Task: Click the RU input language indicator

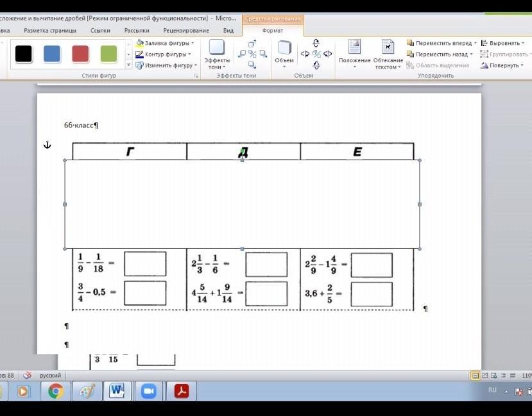Action: click(x=492, y=390)
